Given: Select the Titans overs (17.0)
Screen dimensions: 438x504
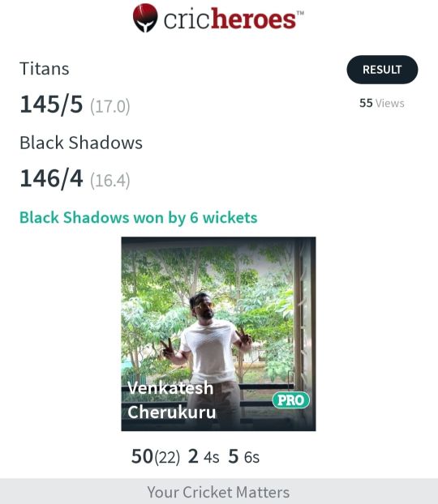Looking at the screenshot, I should (x=110, y=106).
